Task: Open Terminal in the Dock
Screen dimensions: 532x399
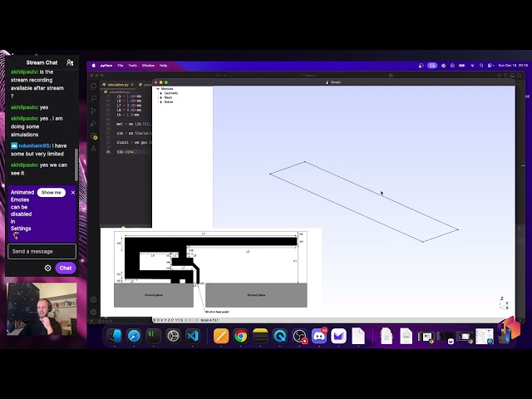Action: point(153,336)
